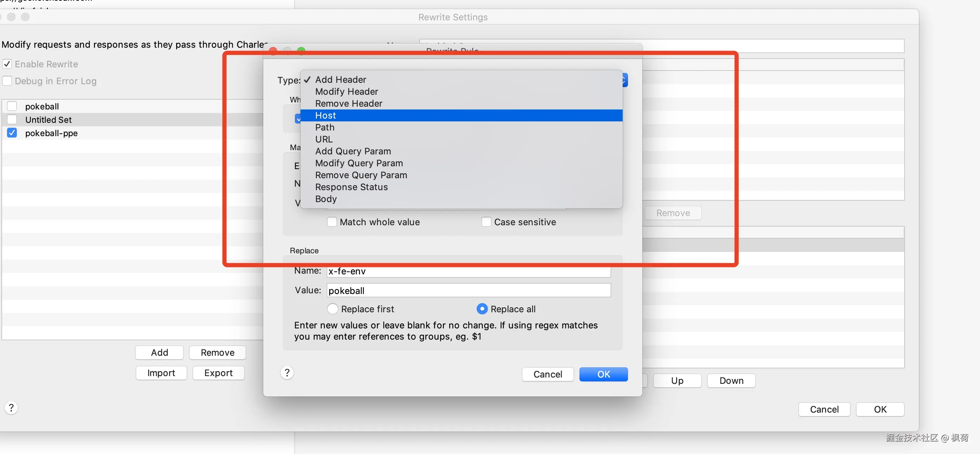
Task: Select Replace first radio button
Action: click(332, 309)
